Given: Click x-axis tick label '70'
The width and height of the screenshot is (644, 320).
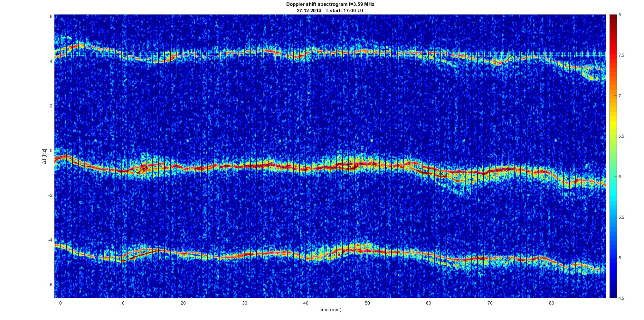Looking at the screenshot, I should click(490, 303).
